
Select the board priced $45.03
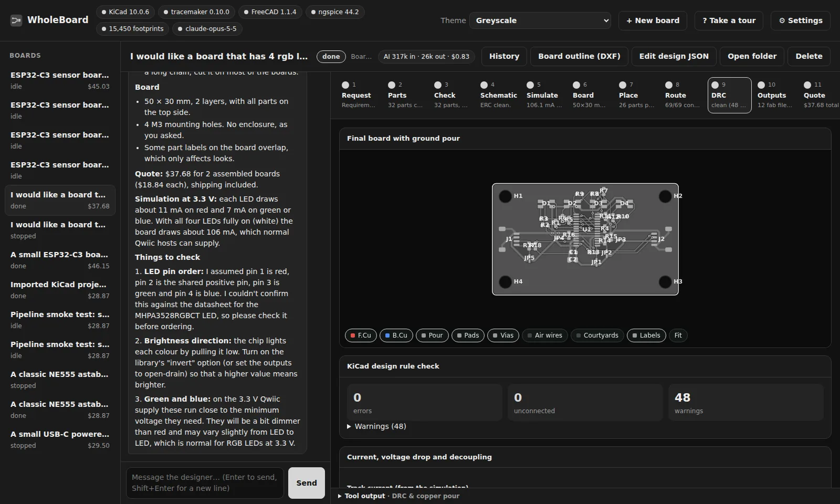pyautogui.click(x=60, y=81)
